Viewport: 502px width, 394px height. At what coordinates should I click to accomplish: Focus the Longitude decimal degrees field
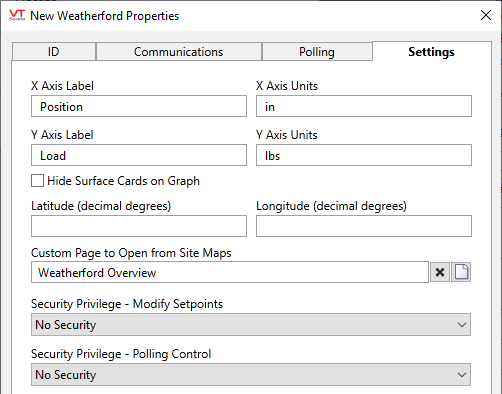click(x=364, y=226)
